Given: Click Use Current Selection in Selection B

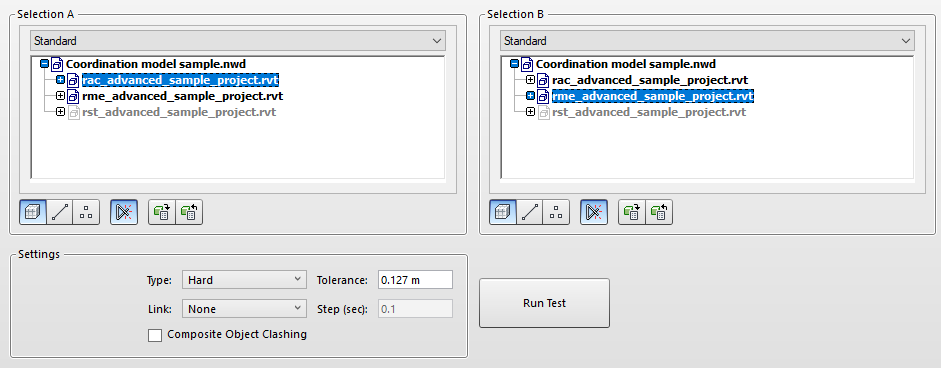Looking at the screenshot, I should click(x=632, y=213).
